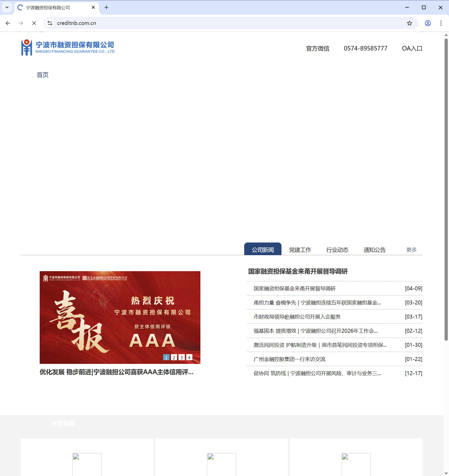The image size is (449, 476).
Task: Open the OA入口 link
Action: click(412, 49)
